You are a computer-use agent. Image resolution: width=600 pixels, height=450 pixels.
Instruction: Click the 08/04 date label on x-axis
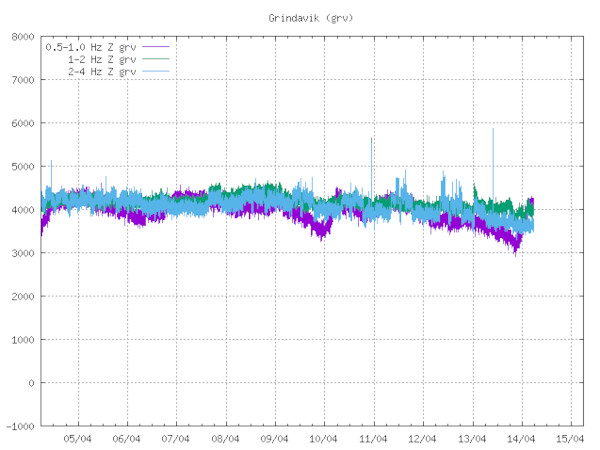tap(225, 438)
